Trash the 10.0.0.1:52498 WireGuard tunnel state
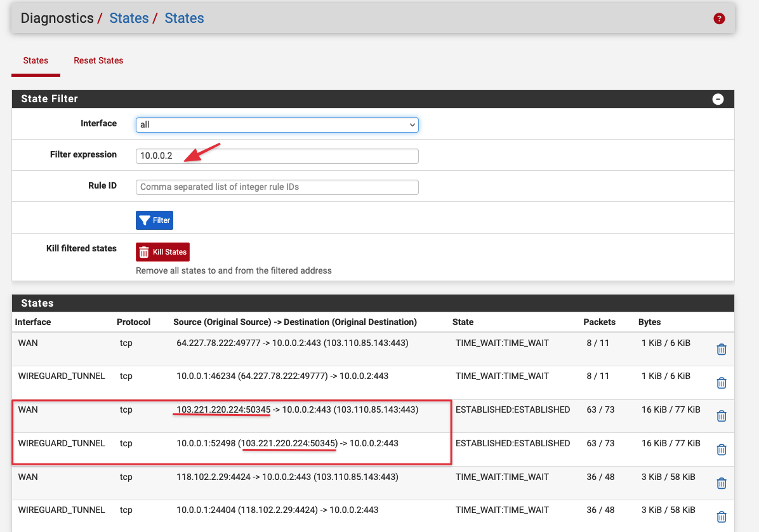759x532 pixels. 721,449
